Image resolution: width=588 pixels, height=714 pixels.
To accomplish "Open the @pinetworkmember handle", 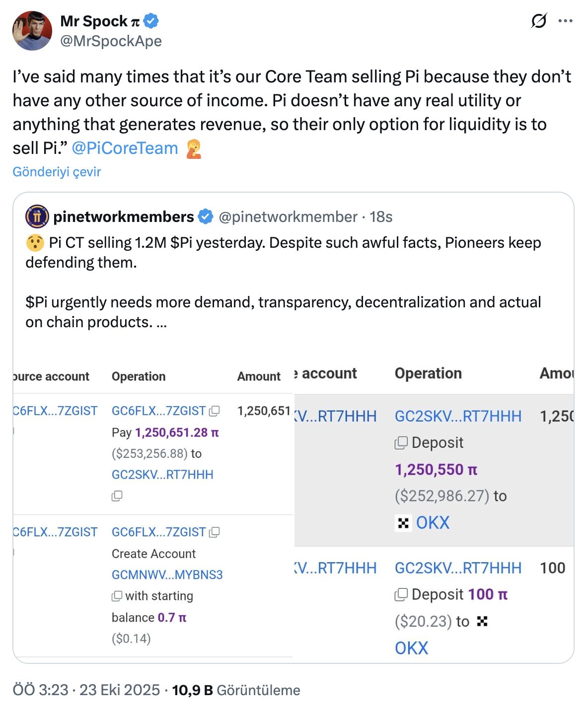I will (x=288, y=216).
